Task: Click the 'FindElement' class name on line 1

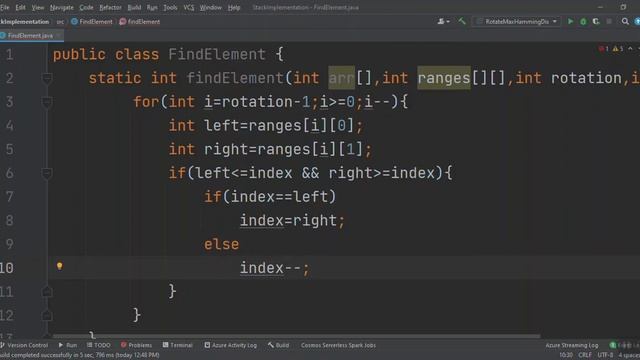Action: pyautogui.click(x=217, y=54)
